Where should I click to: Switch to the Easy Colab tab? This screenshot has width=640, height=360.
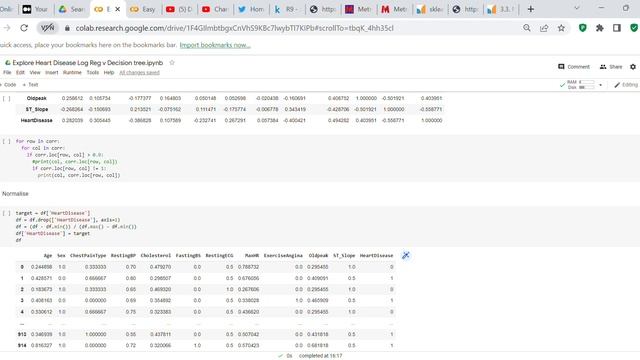coord(143,9)
